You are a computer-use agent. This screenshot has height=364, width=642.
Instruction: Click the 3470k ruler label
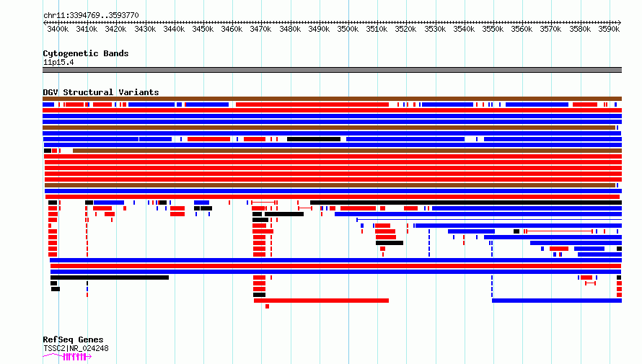point(261,29)
